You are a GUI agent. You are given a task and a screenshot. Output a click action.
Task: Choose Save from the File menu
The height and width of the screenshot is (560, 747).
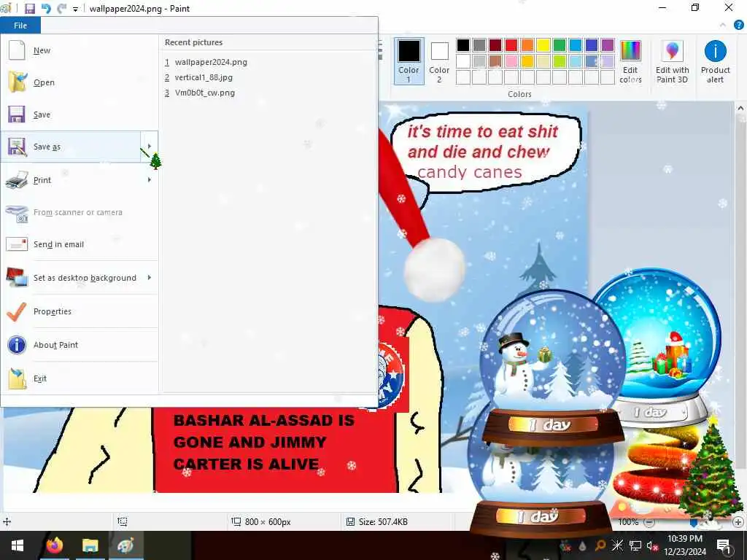pos(80,114)
